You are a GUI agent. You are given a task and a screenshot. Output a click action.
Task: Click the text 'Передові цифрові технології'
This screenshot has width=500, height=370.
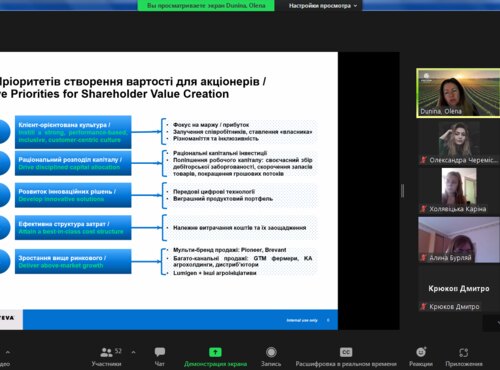[x=214, y=191]
